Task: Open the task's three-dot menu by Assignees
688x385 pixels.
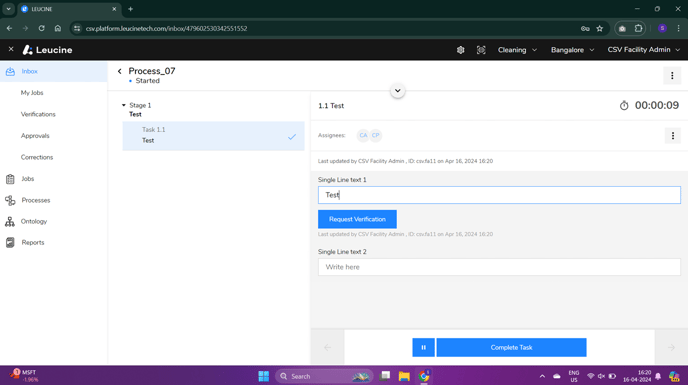Action: 673,136
